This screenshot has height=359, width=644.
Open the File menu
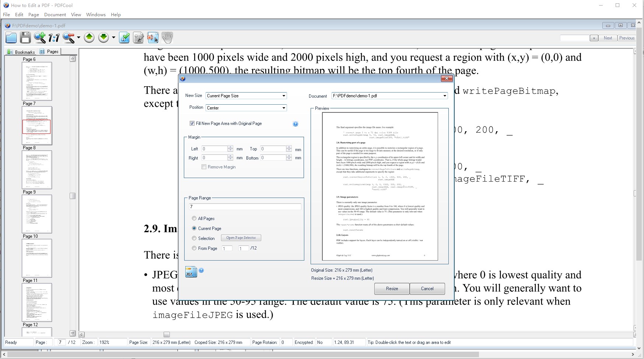click(7, 15)
